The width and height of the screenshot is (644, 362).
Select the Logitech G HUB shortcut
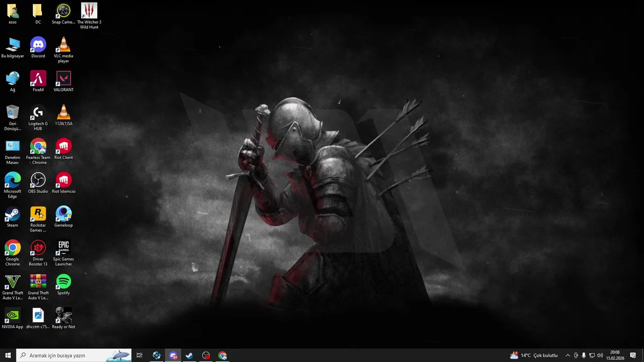point(38,118)
